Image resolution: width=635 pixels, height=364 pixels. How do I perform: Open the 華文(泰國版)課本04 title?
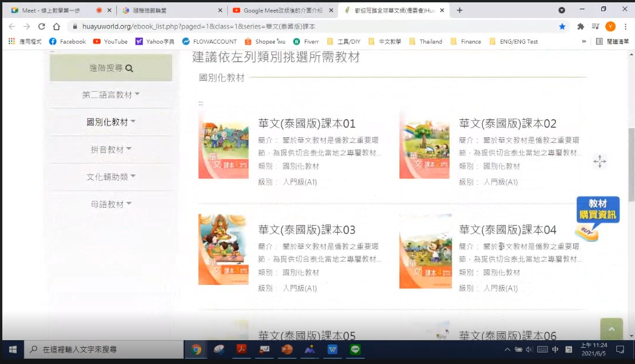(x=508, y=230)
